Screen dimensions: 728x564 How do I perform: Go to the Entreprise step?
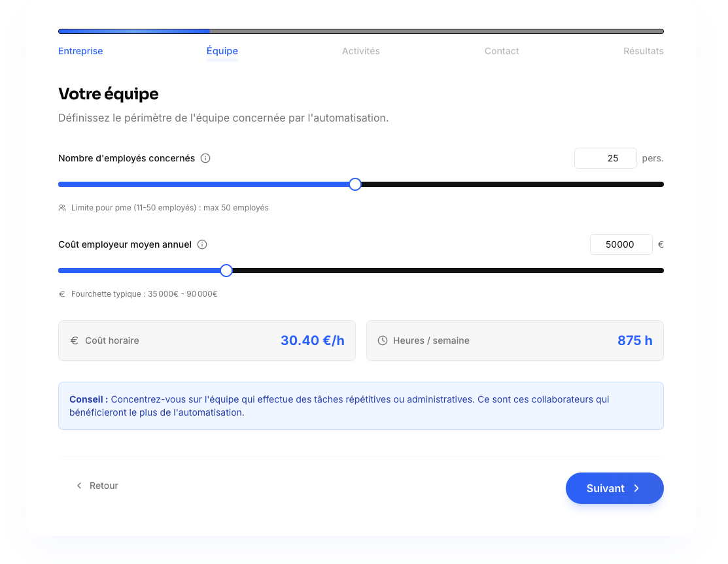tap(80, 51)
